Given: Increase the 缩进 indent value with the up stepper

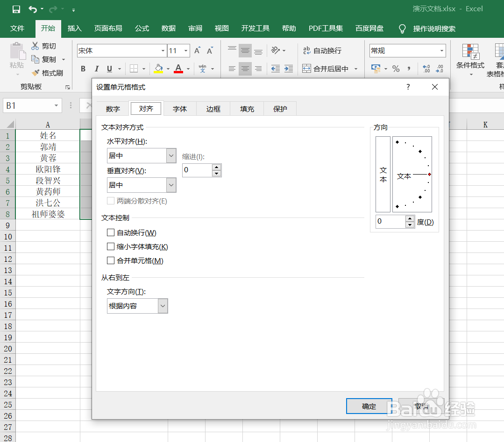Looking at the screenshot, I should coord(217,167).
